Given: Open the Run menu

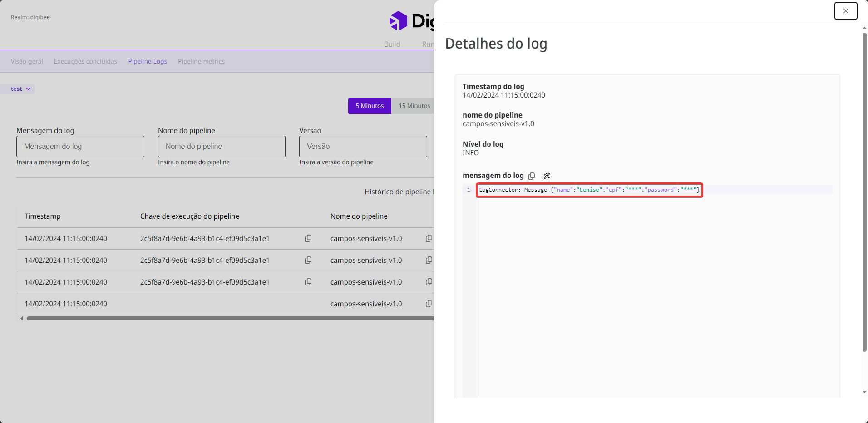Looking at the screenshot, I should (x=429, y=44).
